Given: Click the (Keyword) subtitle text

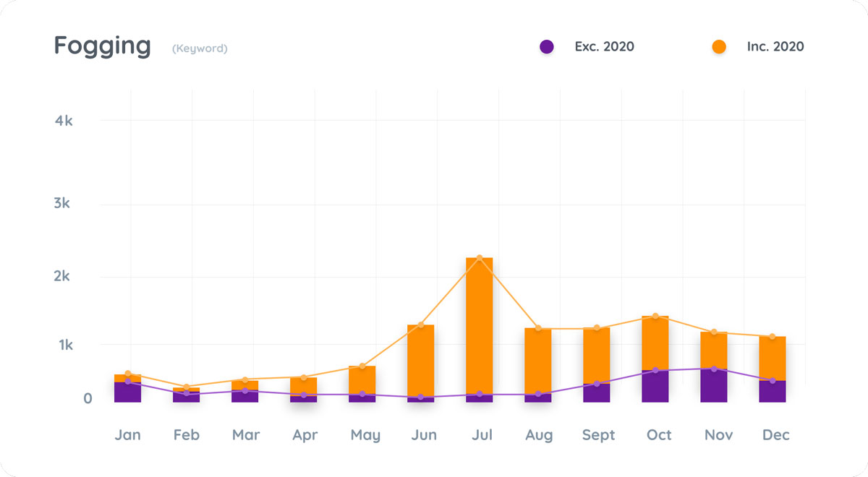Looking at the screenshot, I should [x=200, y=49].
